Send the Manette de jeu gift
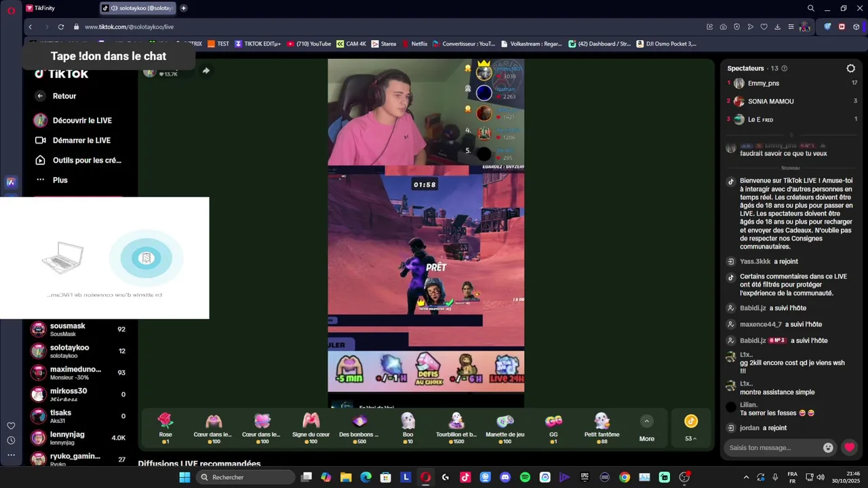The image size is (868, 488). point(505,428)
